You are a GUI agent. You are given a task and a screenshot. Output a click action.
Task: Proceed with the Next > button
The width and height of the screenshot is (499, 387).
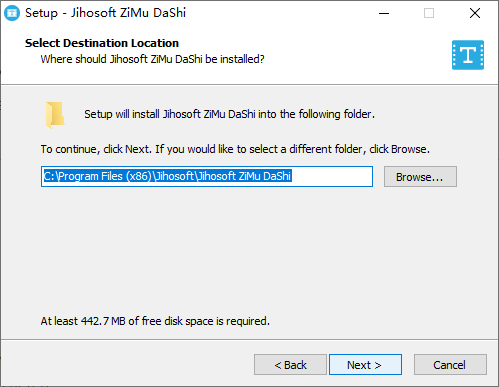(x=365, y=365)
